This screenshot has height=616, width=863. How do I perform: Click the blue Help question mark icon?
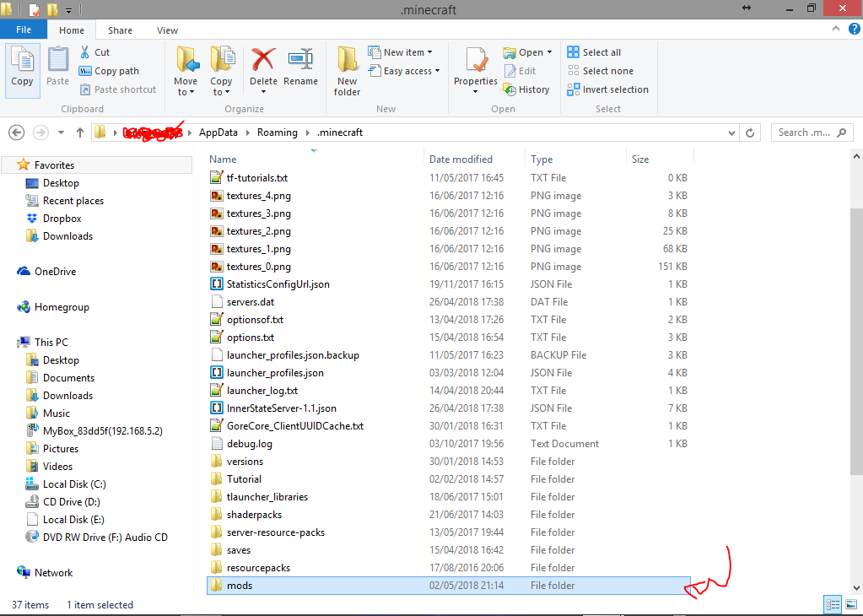coord(853,28)
